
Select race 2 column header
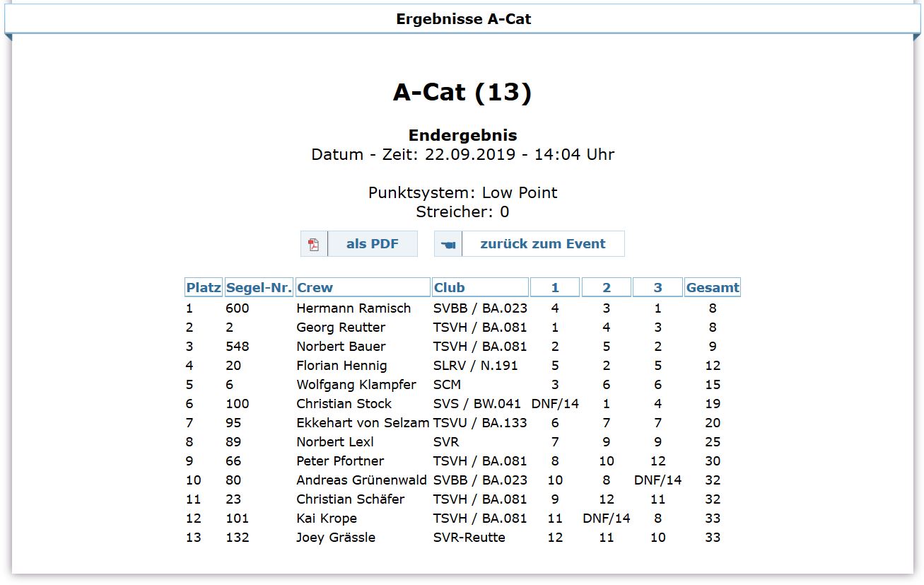coord(607,287)
